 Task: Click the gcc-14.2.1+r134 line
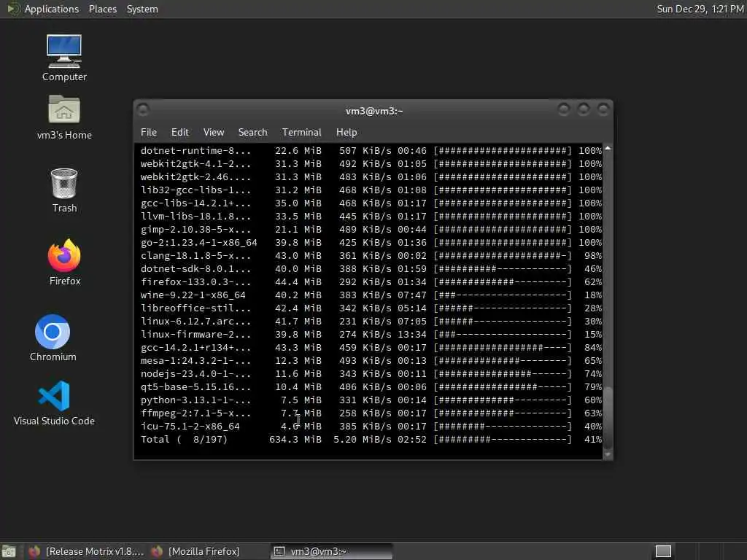point(371,348)
